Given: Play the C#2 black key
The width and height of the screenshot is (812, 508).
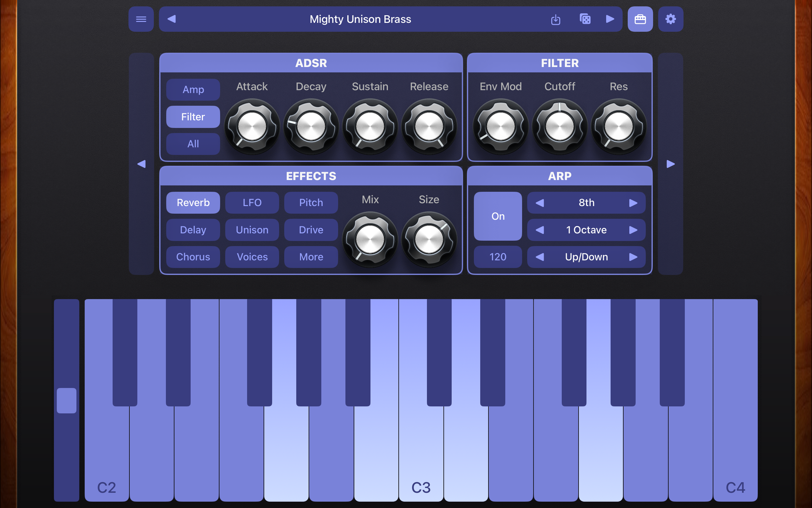Looking at the screenshot, I should tap(125, 352).
